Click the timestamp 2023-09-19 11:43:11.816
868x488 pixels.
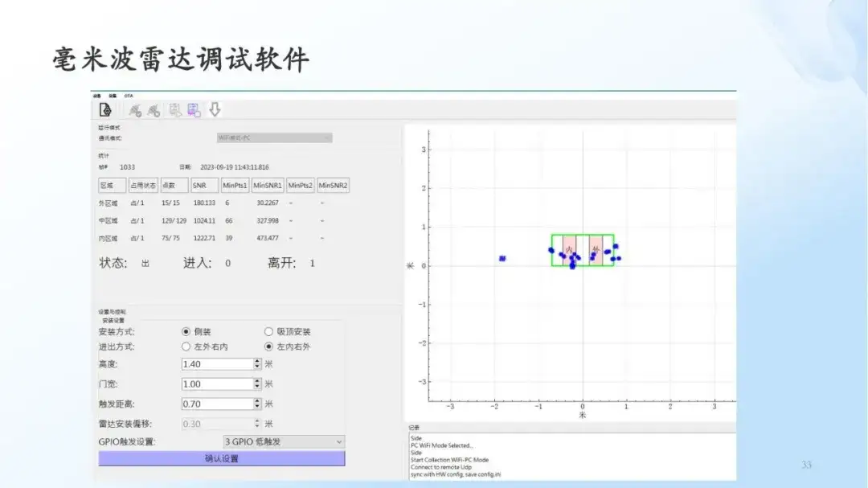point(234,167)
